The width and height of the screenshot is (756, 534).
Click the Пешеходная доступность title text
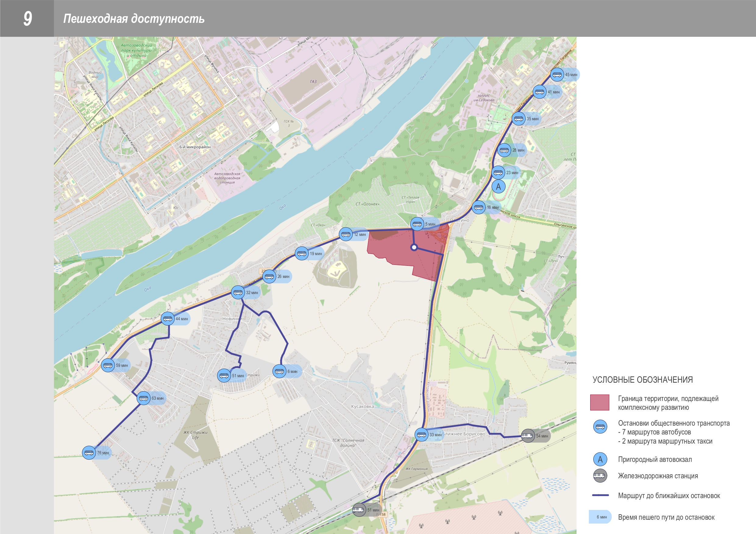134,19
